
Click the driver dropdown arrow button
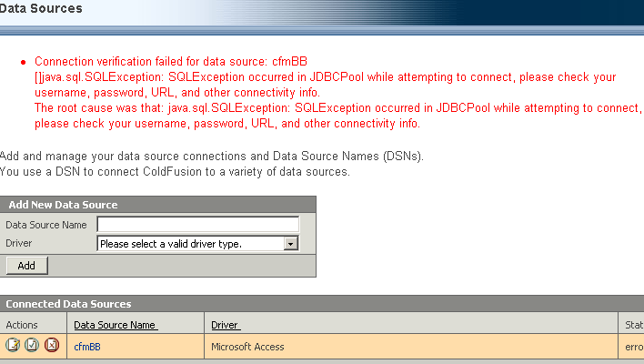(290, 244)
